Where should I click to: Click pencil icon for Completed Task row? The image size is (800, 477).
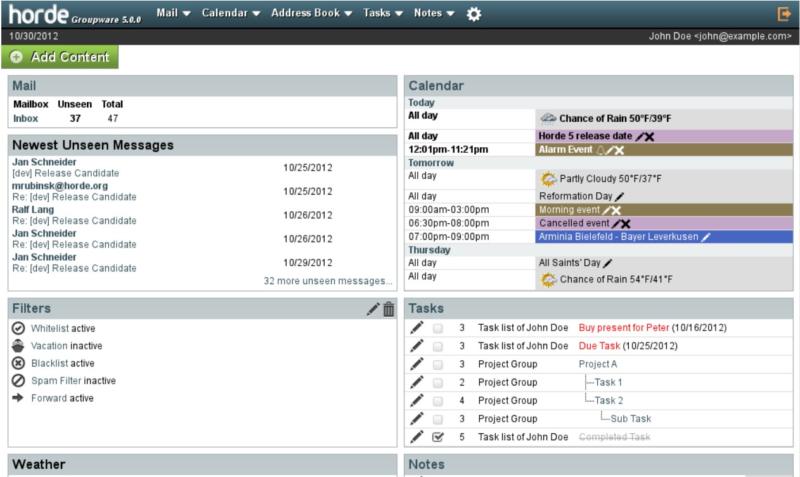417,437
